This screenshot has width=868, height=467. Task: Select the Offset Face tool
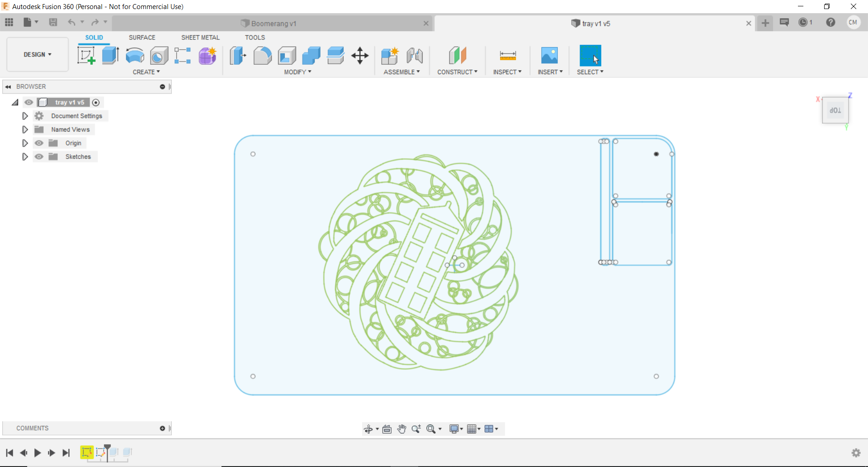click(335, 56)
